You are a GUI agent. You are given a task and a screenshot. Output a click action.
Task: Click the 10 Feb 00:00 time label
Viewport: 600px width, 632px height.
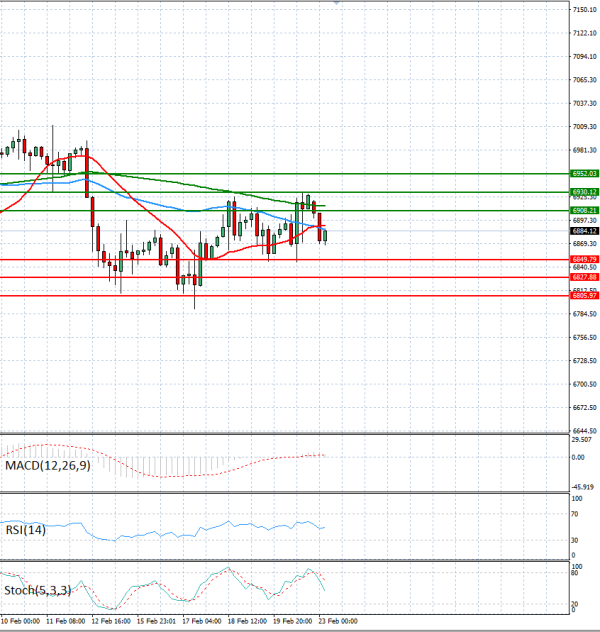pyautogui.click(x=21, y=621)
